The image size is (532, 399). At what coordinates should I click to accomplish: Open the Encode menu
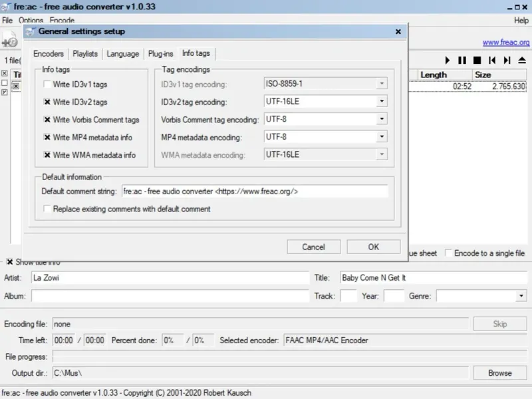pos(62,20)
